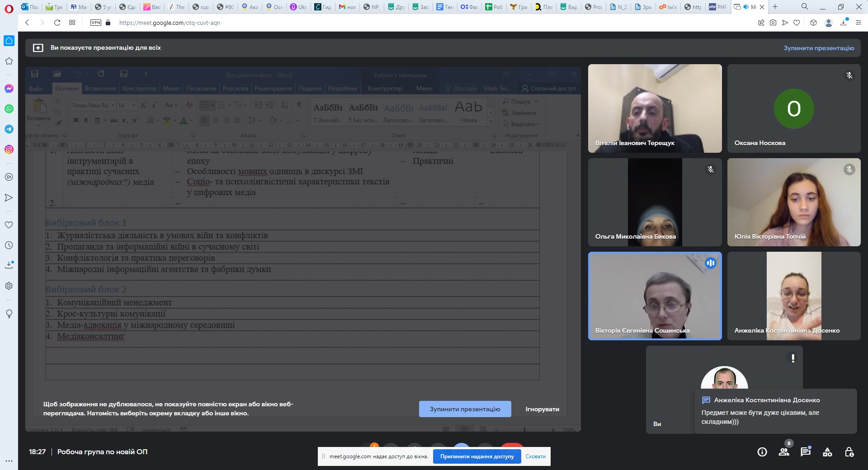
Task: Open host controls lock icon
Action: point(849,452)
